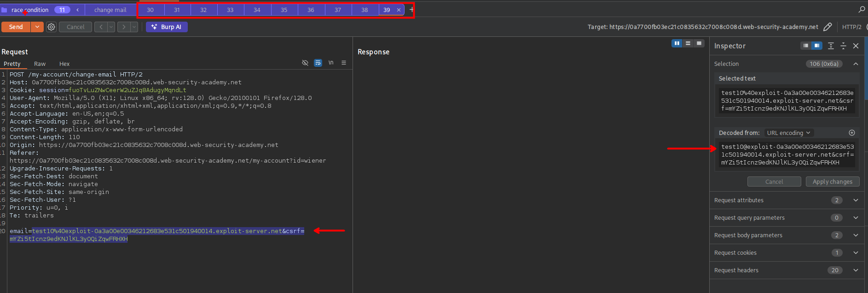Collapse all Inspector sections
The width and height of the screenshot is (868, 293).
tap(843, 46)
